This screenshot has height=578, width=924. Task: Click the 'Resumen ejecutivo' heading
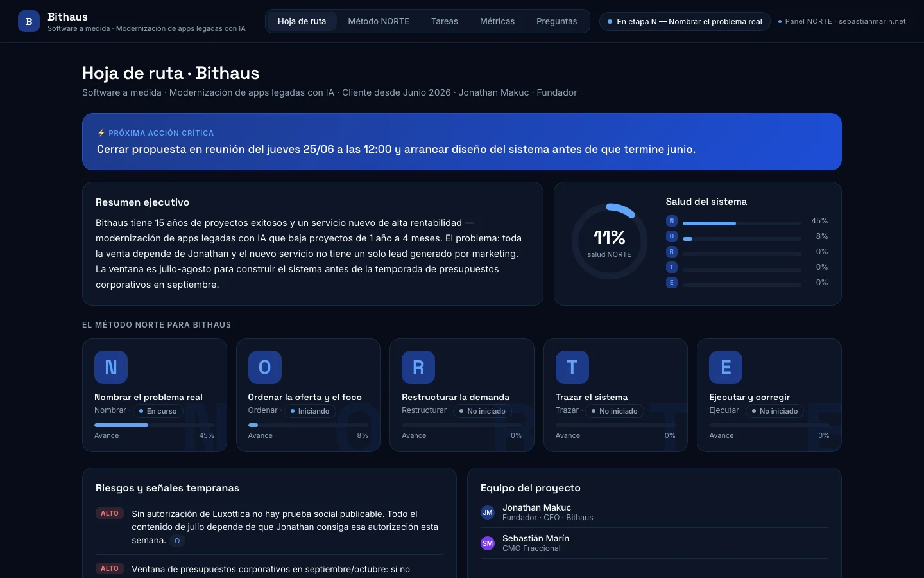[142, 202]
